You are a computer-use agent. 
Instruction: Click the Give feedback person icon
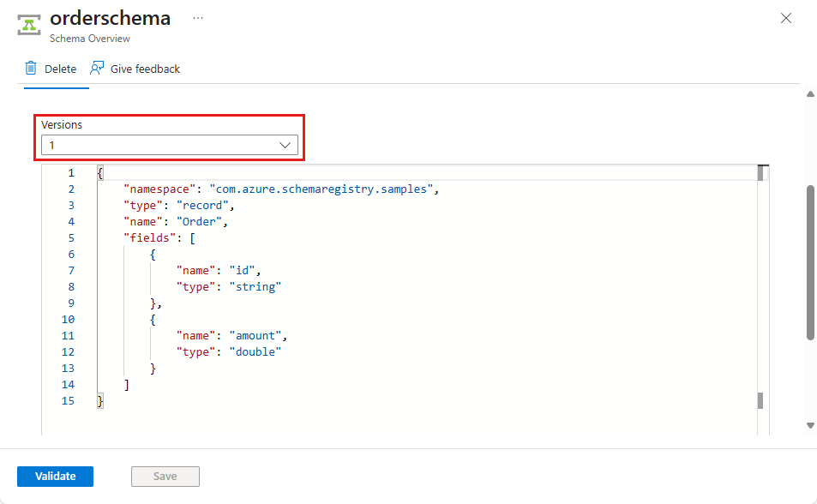click(97, 69)
